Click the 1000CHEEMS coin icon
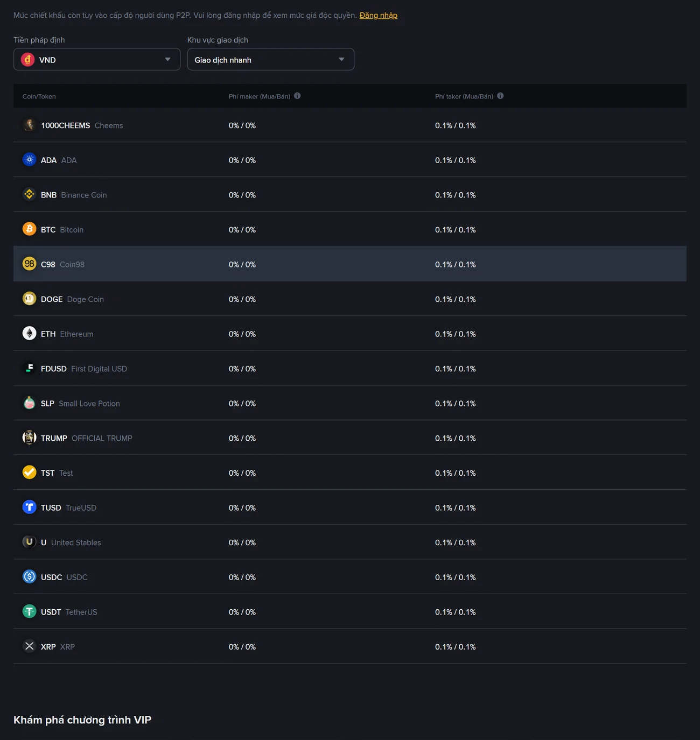700x740 pixels. [x=29, y=125]
